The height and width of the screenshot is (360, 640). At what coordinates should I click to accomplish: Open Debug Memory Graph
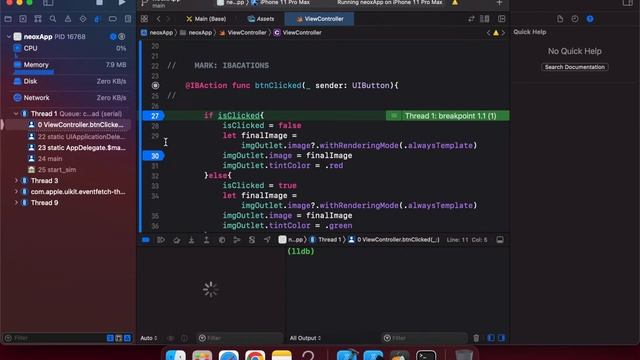coord(237,240)
